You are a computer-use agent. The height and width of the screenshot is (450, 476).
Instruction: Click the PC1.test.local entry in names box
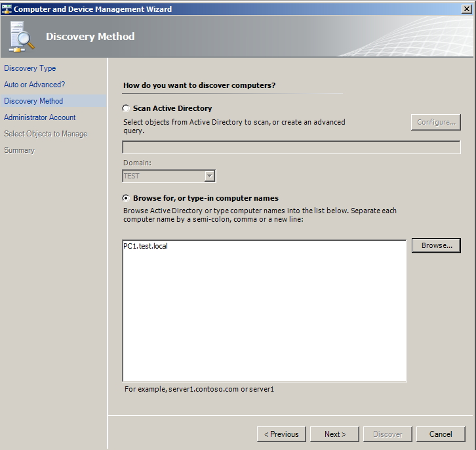pyautogui.click(x=146, y=247)
